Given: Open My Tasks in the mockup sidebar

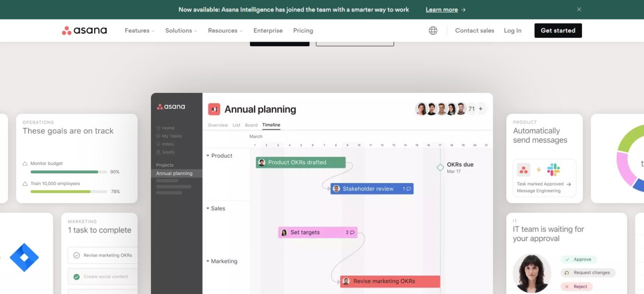Looking at the screenshot, I should (x=169, y=136).
